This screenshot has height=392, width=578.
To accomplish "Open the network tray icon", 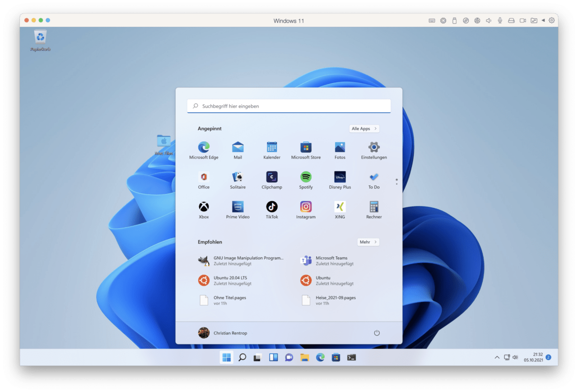I will pyautogui.click(x=507, y=357).
